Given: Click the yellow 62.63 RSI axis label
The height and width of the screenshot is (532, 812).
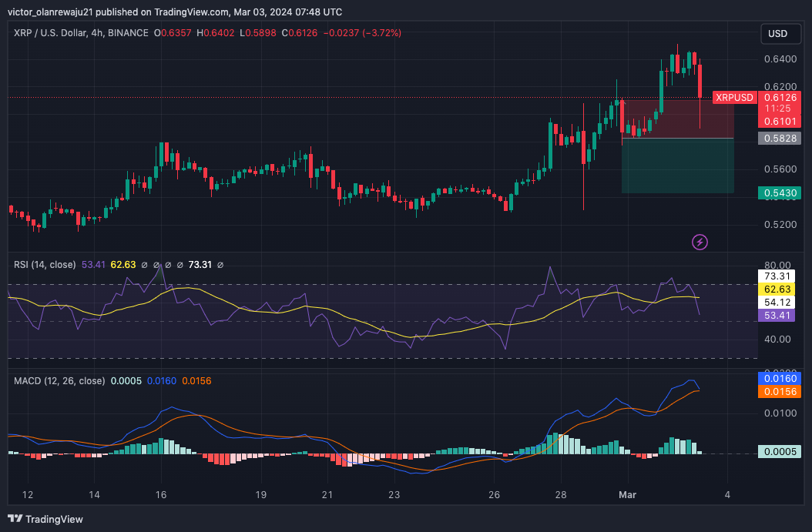Looking at the screenshot, I should (x=777, y=289).
